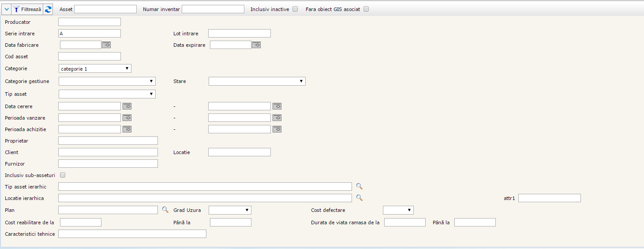Open calendar for Perioada vanzare end date

click(277, 117)
